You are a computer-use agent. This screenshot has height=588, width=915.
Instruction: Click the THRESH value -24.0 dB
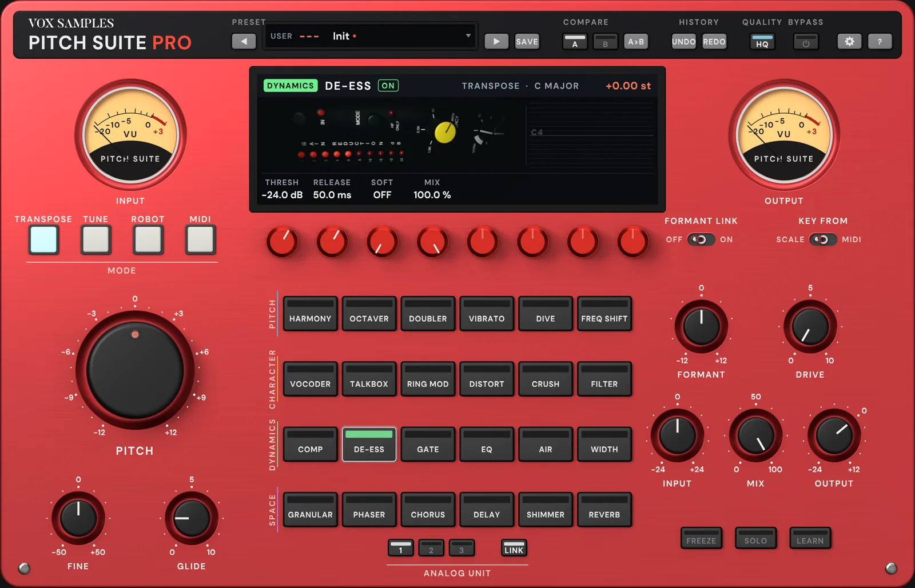tap(282, 195)
